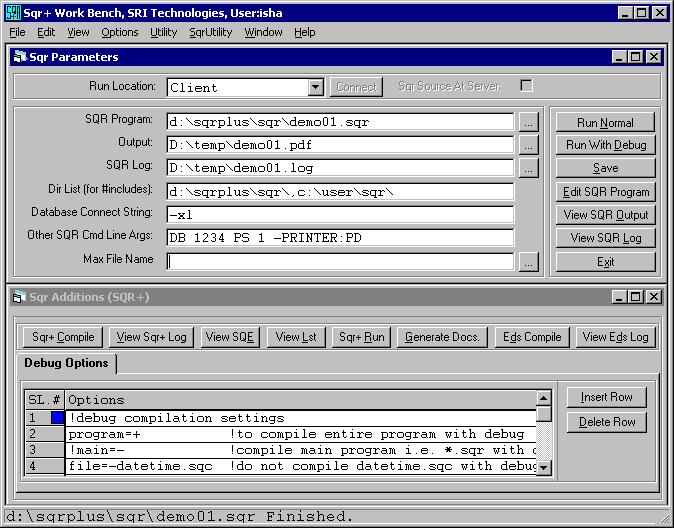The image size is (674, 528).
Task: Click the Database Connect String field
Action: pos(340,214)
